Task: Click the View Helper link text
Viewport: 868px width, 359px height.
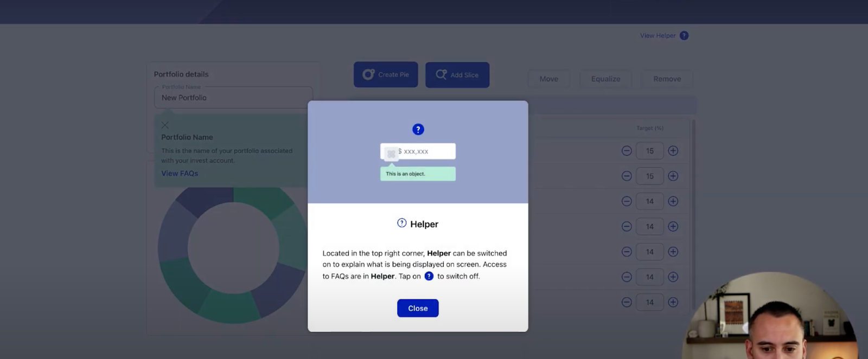Action: click(658, 36)
